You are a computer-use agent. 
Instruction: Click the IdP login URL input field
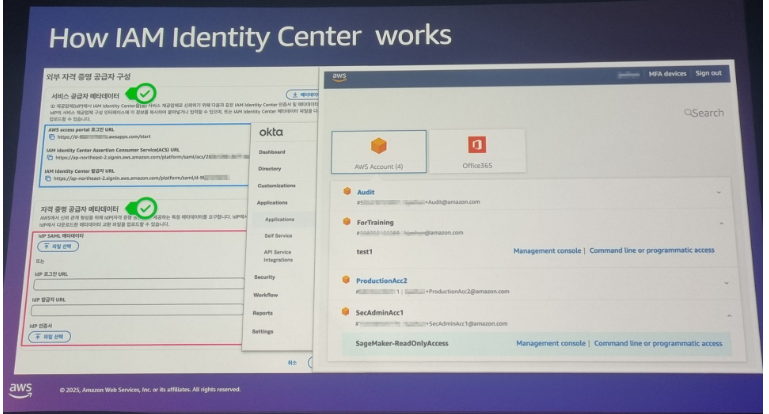click(139, 284)
